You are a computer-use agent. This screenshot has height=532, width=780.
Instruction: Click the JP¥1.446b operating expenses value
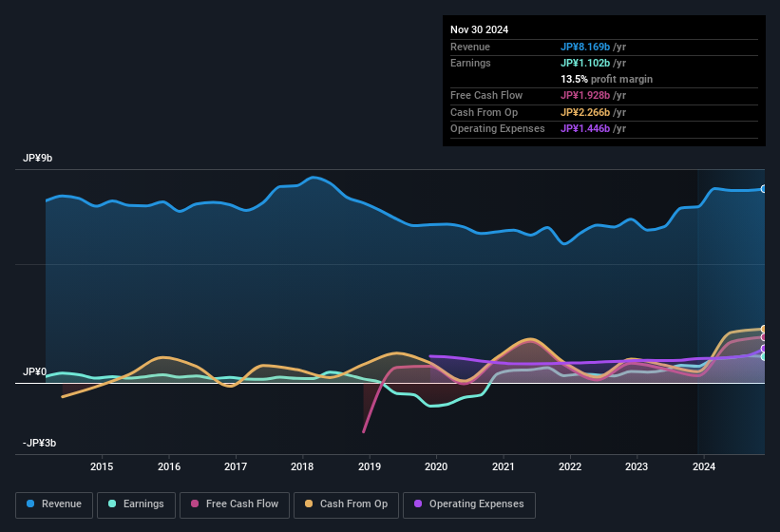pos(585,128)
